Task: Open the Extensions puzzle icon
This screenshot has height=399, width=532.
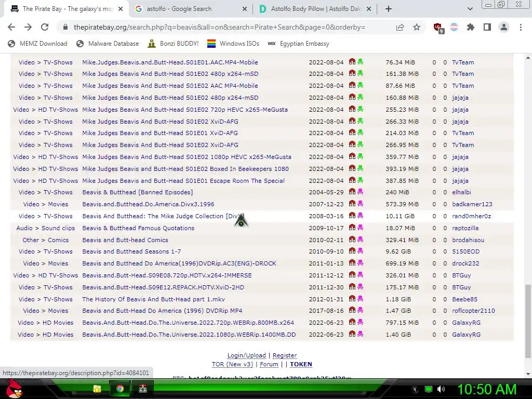Action: point(471,27)
